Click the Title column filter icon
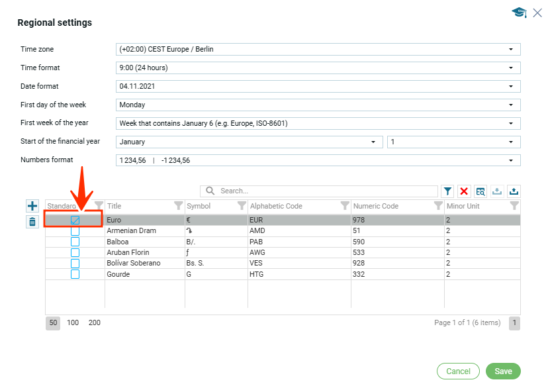 [x=178, y=206]
